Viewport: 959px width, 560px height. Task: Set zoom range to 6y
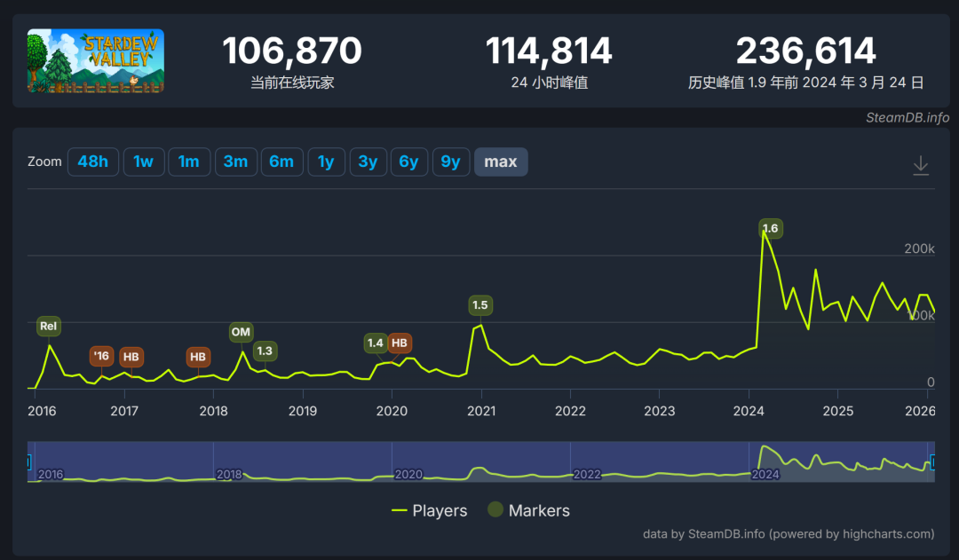(409, 162)
